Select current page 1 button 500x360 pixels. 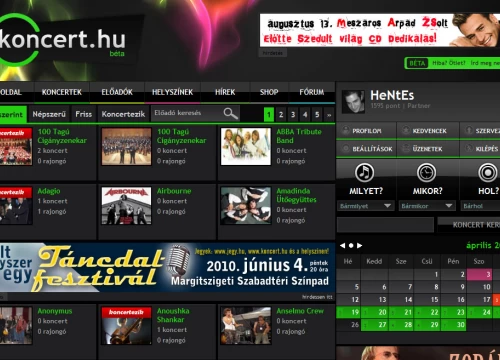pyautogui.click(x=269, y=115)
